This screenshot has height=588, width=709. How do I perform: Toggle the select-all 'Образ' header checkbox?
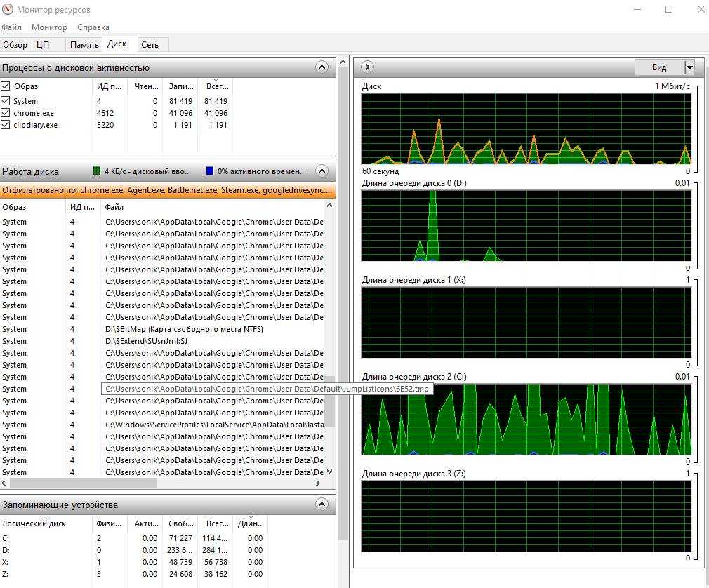tap(6, 86)
